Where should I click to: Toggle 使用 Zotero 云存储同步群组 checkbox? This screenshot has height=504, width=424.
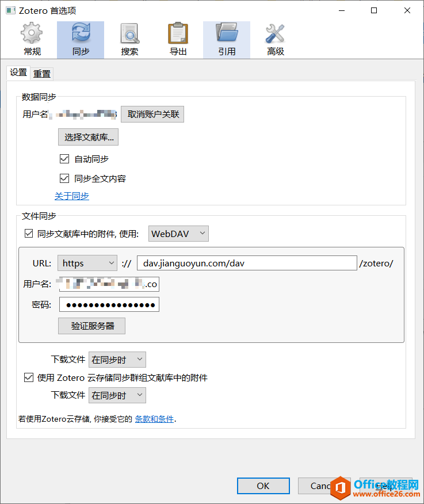coord(29,377)
